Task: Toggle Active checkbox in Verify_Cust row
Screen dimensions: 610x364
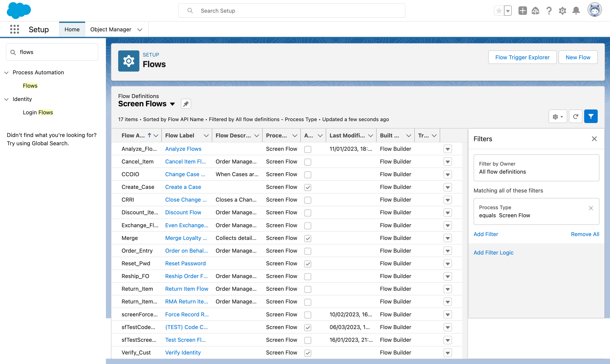Action: point(308,353)
